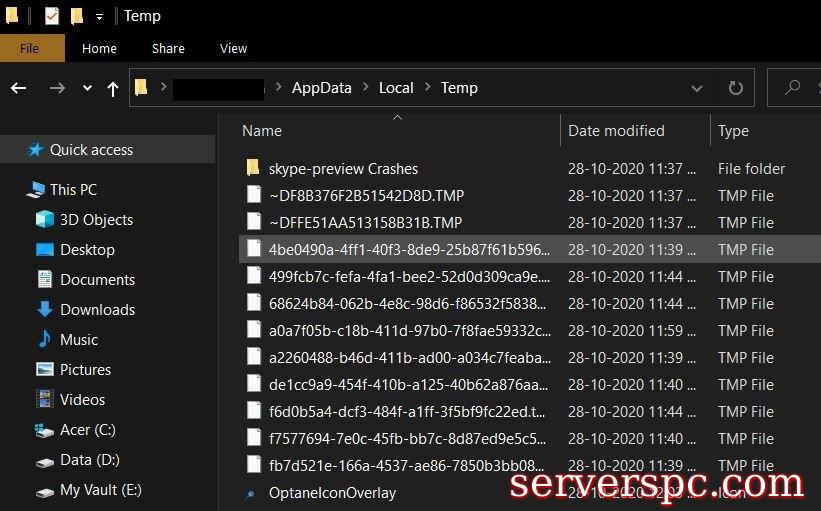Click the Back navigation arrow
The height and width of the screenshot is (511, 821).
pos(18,88)
